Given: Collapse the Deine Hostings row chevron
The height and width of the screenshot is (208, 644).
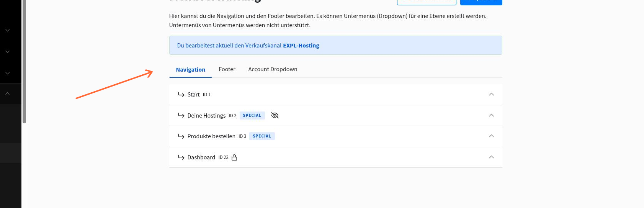Looking at the screenshot, I should [491, 115].
